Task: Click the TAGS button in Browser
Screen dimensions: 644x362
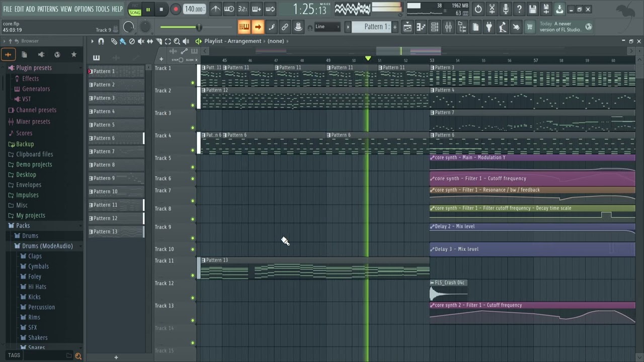Action: click(x=14, y=355)
